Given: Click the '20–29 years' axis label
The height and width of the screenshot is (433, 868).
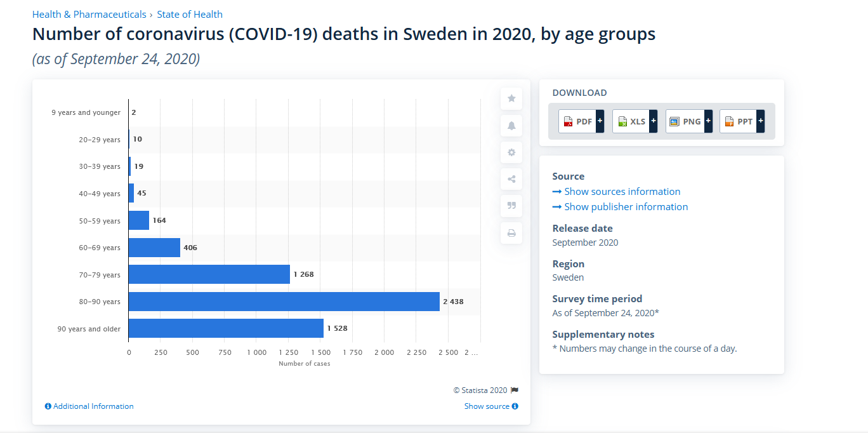Looking at the screenshot, I should tap(100, 140).
